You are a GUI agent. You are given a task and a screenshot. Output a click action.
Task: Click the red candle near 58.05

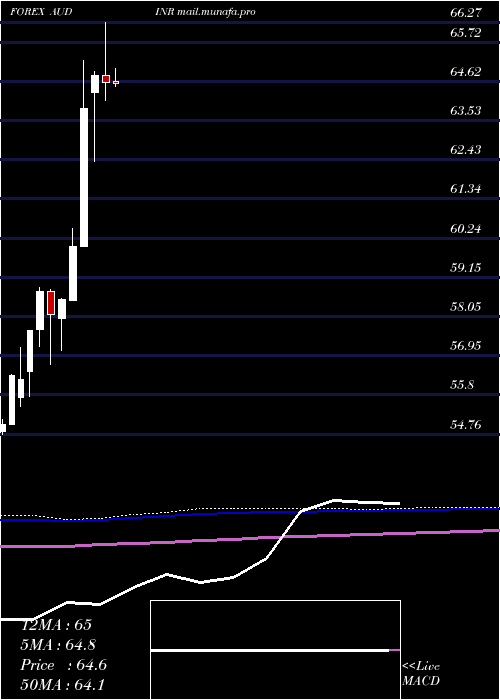pos(51,303)
